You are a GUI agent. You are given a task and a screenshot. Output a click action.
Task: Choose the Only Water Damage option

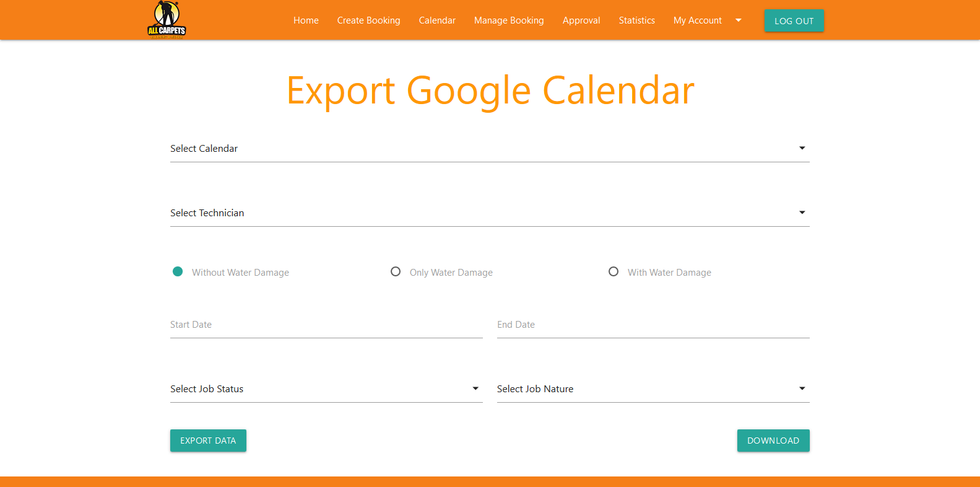tap(396, 271)
